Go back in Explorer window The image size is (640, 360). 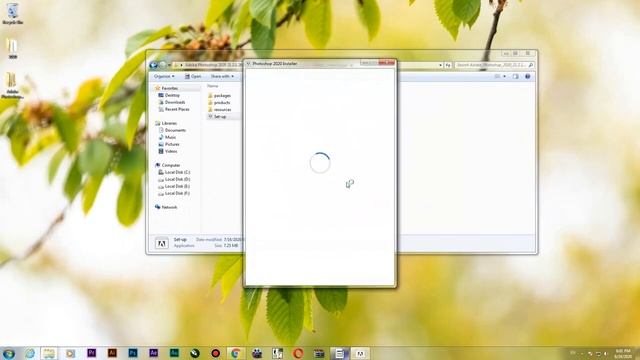point(153,65)
